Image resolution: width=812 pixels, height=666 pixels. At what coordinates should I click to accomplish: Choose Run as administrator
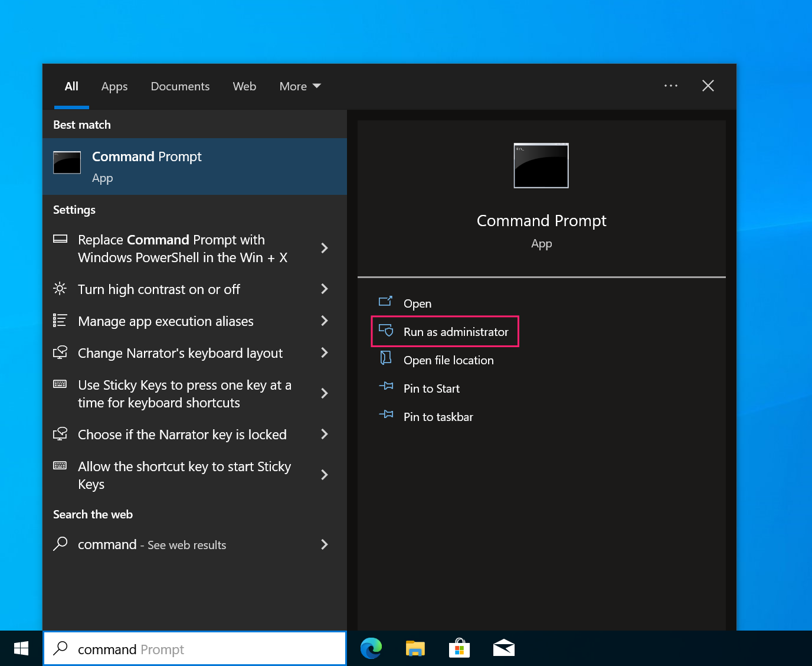445,331
